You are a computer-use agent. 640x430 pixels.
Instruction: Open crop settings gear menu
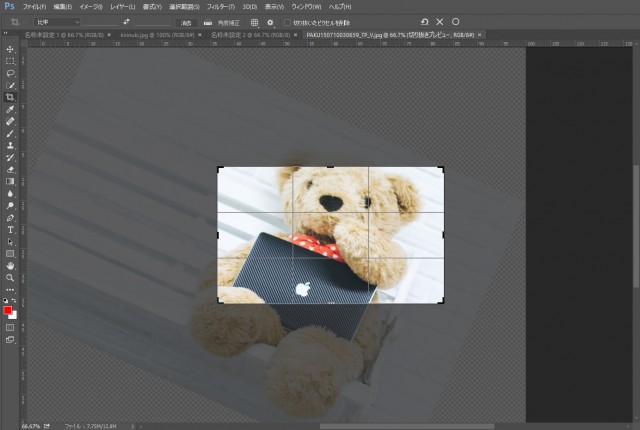pyautogui.click(x=270, y=21)
